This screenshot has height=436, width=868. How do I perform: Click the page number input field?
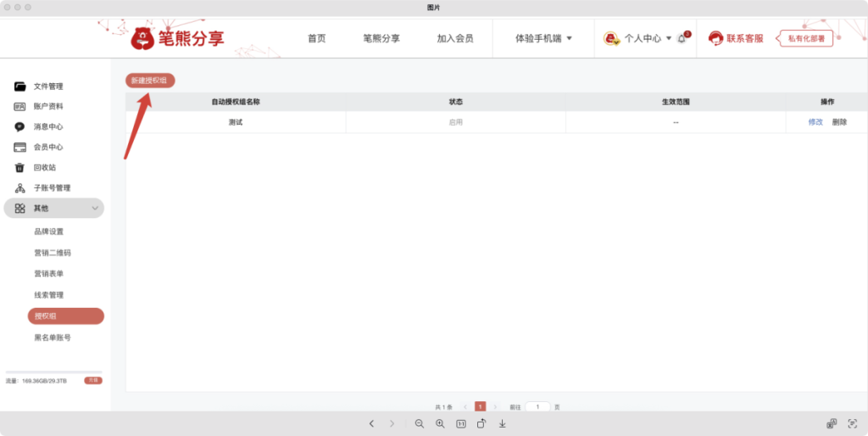tap(537, 407)
